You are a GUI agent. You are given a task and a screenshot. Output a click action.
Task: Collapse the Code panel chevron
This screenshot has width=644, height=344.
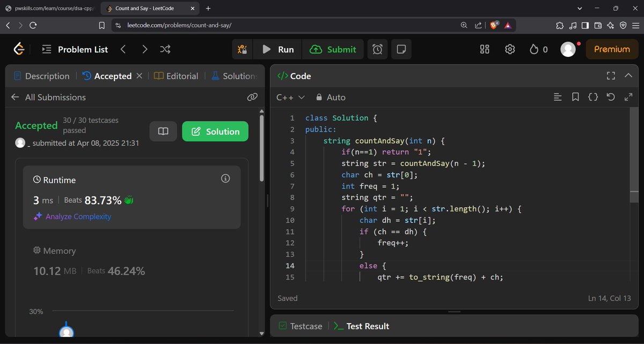tap(628, 76)
